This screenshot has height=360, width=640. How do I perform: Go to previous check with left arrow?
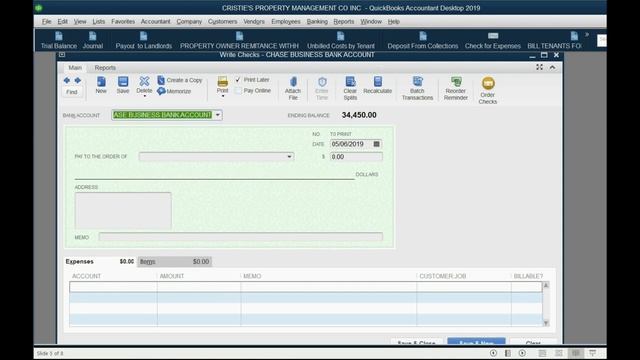click(x=67, y=80)
